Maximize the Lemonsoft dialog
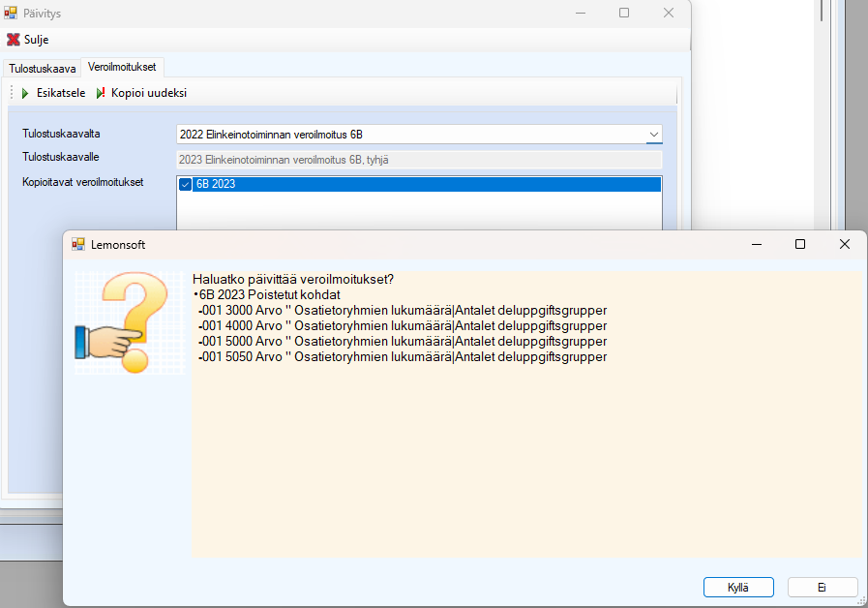Screen dimensions: 868x608 [800, 244]
